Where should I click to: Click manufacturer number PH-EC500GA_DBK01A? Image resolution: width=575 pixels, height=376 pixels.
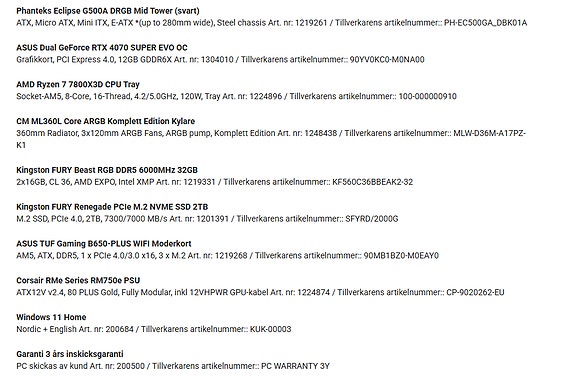coord(486,23)
